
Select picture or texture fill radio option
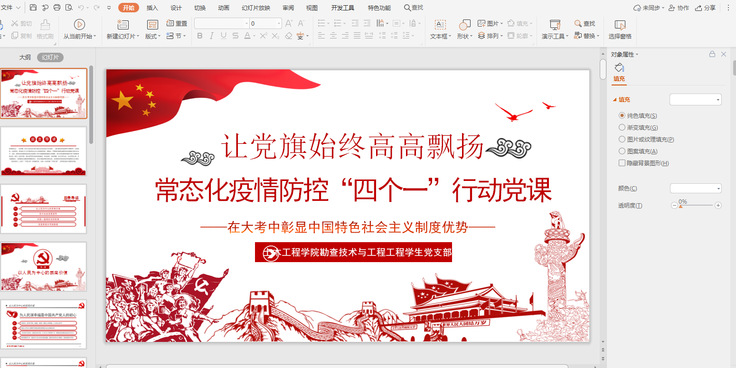click(622, 139)
